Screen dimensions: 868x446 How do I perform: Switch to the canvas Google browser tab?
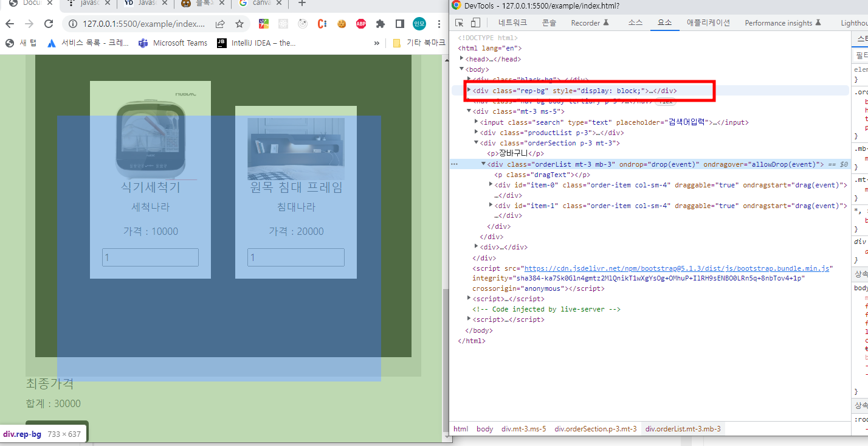260,3
